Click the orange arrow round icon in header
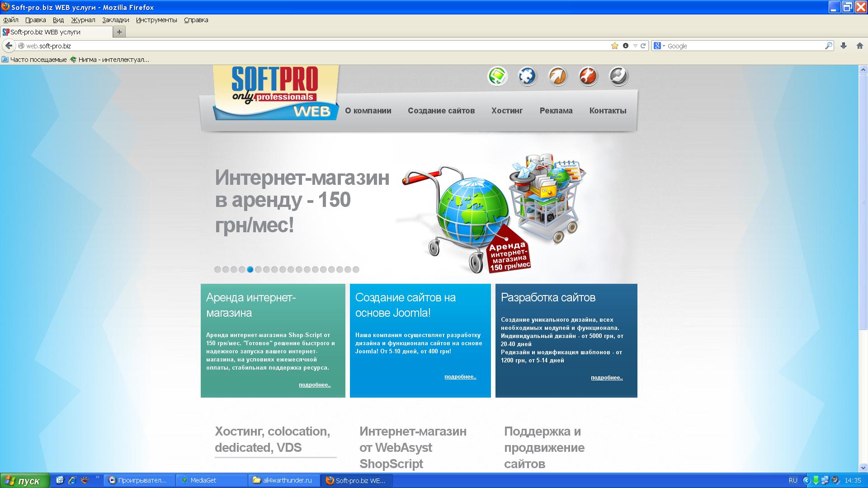This screenshot has height=488, width=868. coord(558,76)
